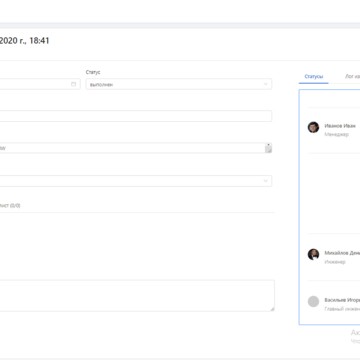Image resolution: width=360 pixels, height=360 pixels.
Task: Open the gray Васильев Игорь avatar
Action: tap(313, 301)
